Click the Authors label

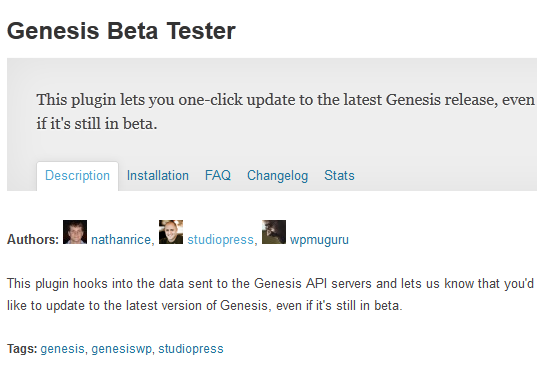33,240
